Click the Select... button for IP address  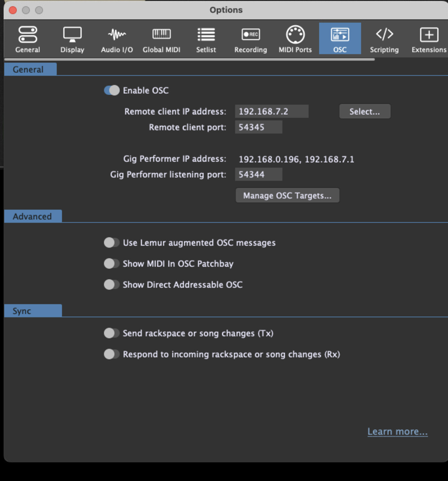pos(365,112)
